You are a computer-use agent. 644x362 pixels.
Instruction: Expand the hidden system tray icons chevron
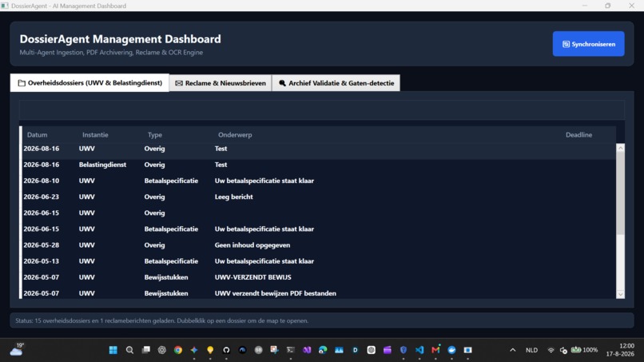pyautogui.click(x=513, y=350)
